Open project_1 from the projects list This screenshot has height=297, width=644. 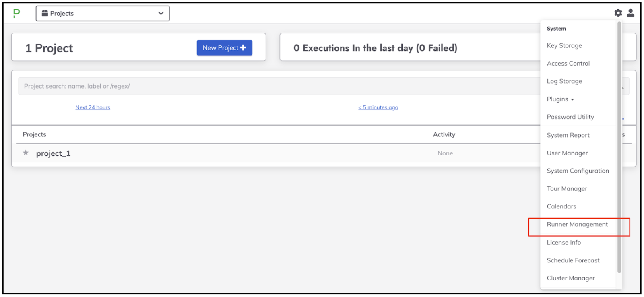coord(53,153)
